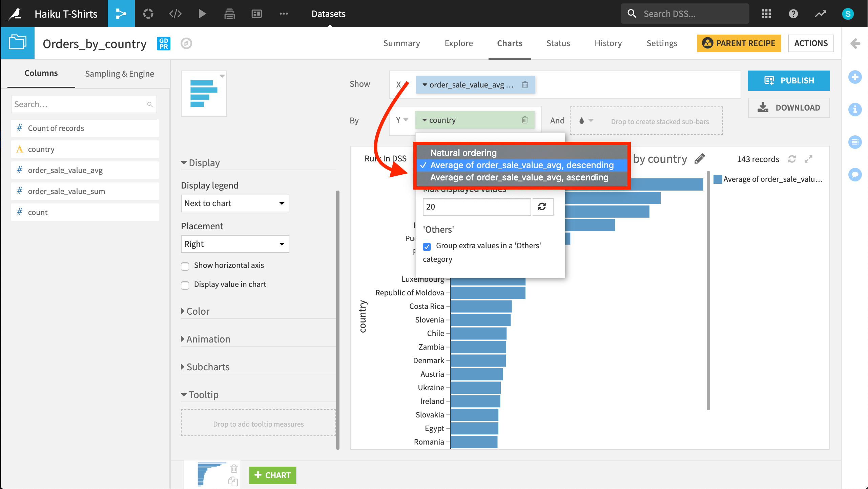
Task: Open the code notebooks icon
Action: pyautogui.click(x=175, y=14)
